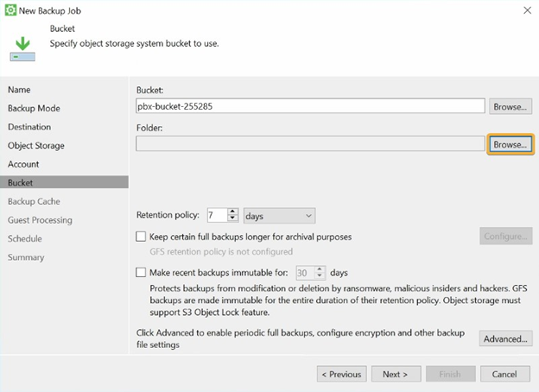The width and height of the screenshot is (539, 392).
Task: Increase retention policy value with up arrow
Action: click(x=232, y=212)
